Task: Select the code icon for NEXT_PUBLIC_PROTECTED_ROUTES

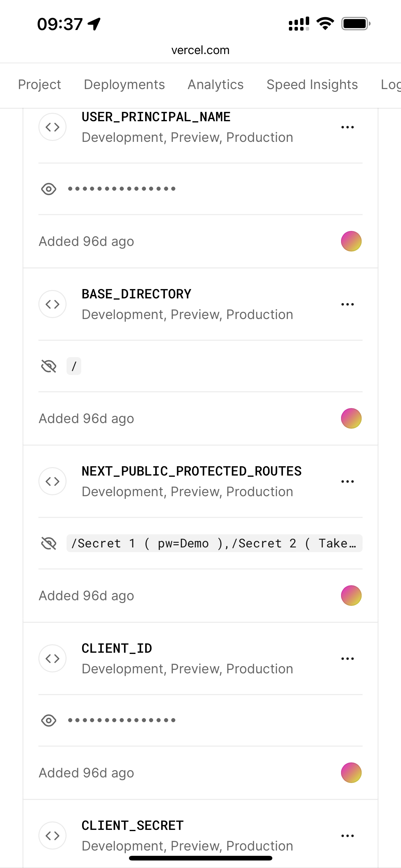Action: coord(52,481)
